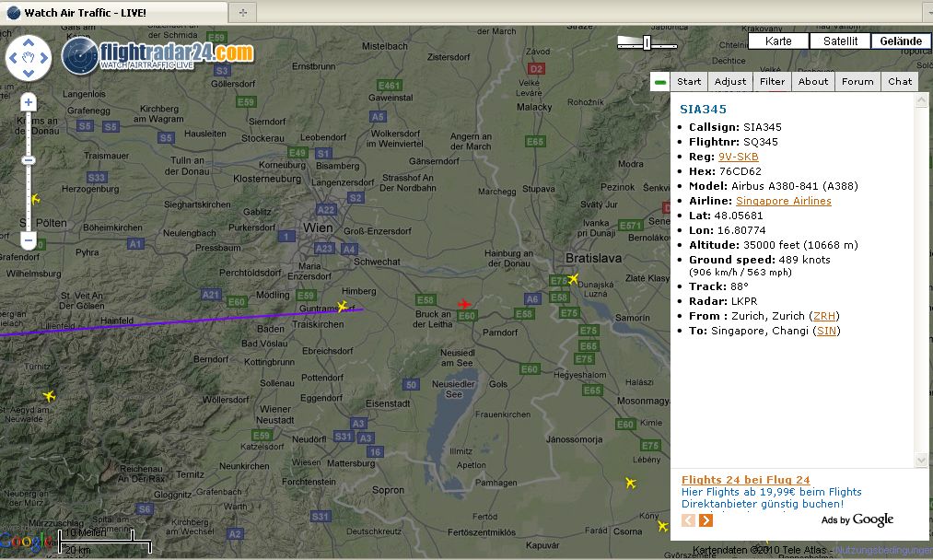933x560 pixels.
Task: Click the overlay opacity slider at top
Action: click(x=647, y=42)
